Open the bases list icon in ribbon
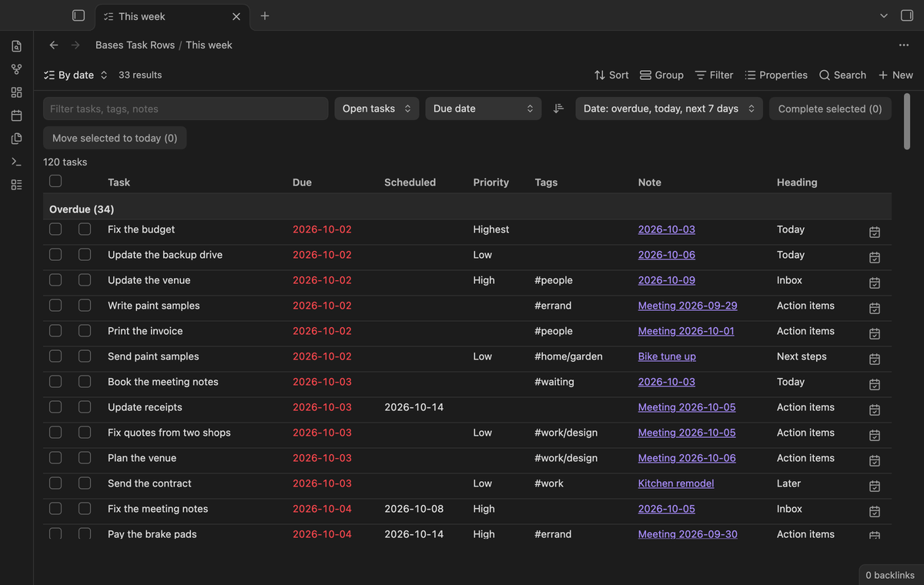This screenshot has width=924, height=585. point(16,185)
